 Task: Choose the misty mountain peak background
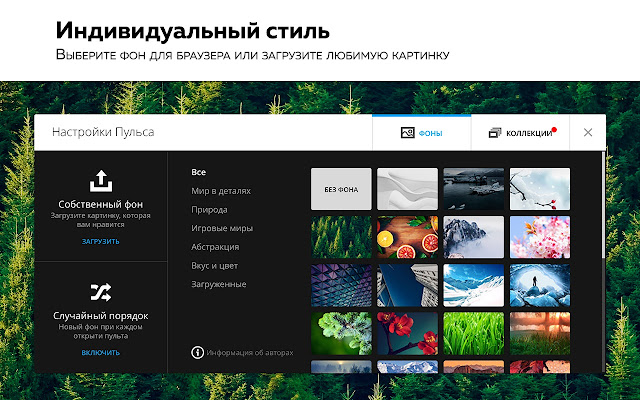(x=473, y=237)
